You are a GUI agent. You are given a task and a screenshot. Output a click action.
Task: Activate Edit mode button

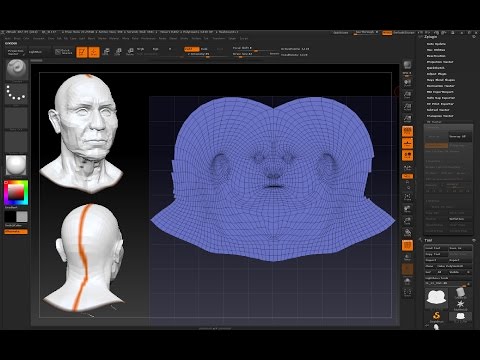(82, 52)
